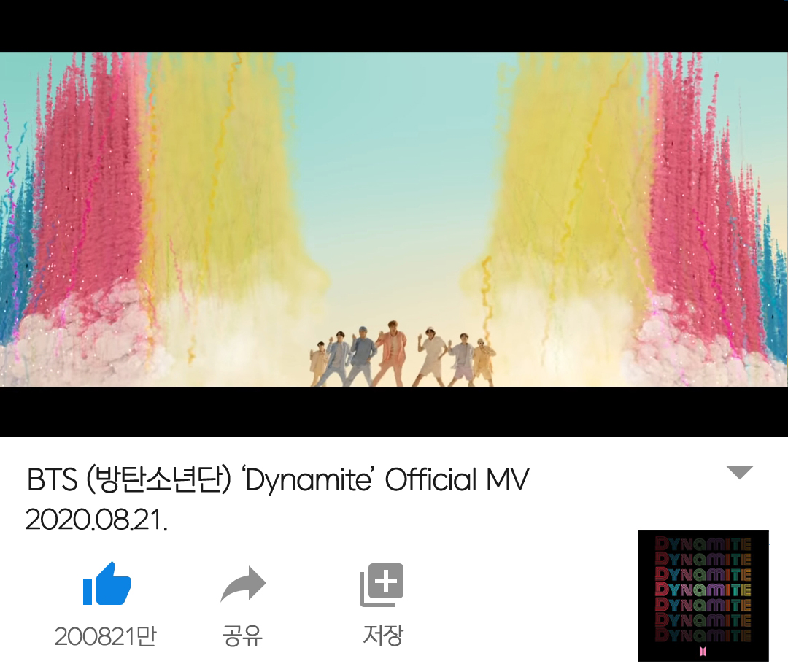Click the share arrow icon
Image resolution: width=788 pixels, height=672 pixels.
[243, 584]
